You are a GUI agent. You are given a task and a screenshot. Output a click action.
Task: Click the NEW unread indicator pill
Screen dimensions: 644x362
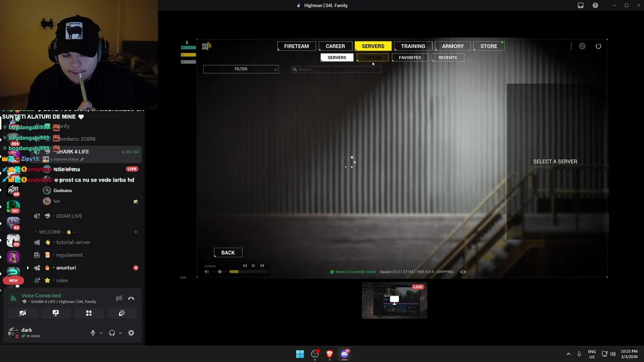[x=14, y=281]
